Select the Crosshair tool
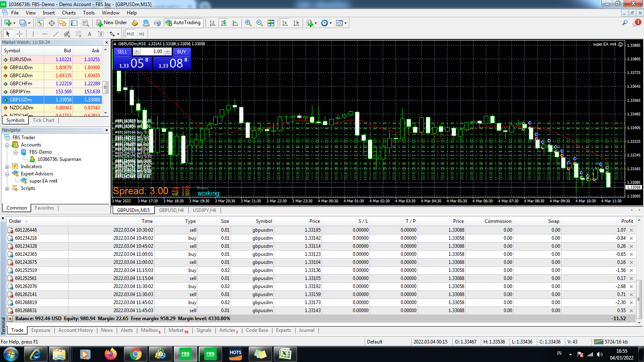Viewport: 644px width, 362px height. coord(19,34)
